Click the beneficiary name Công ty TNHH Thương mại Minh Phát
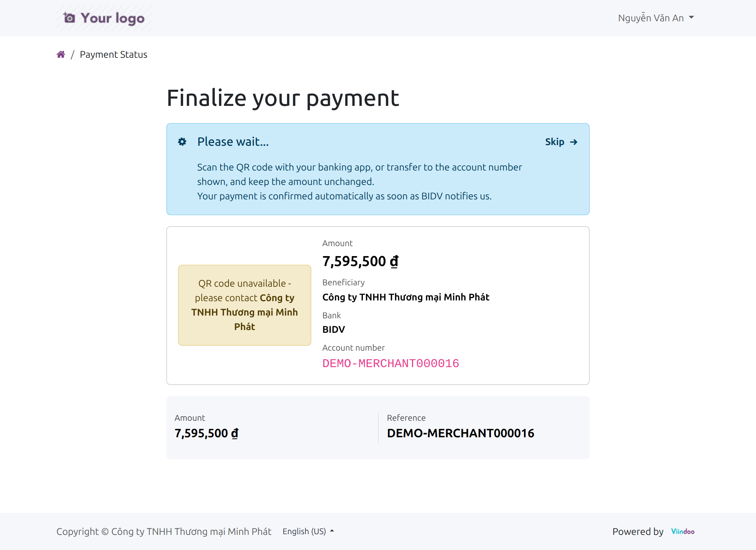The width and height of the screenshot is (756, 550). (x=406, y=297)
